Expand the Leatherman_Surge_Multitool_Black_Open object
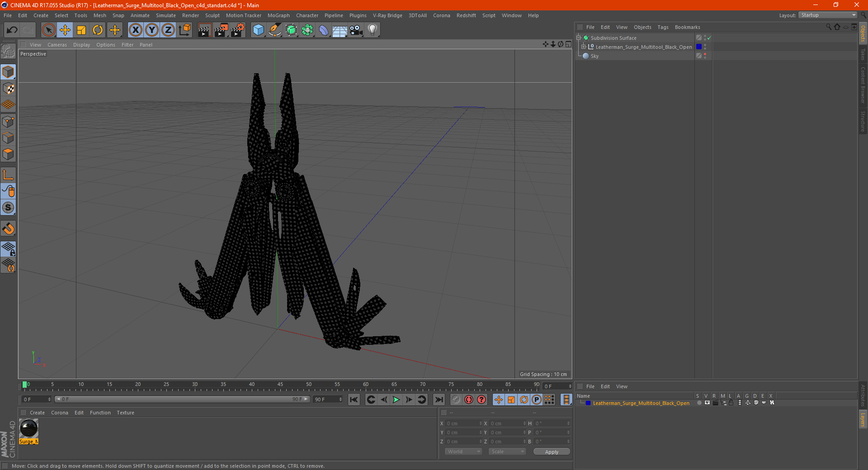The width and height of the screenshot is (868, 470). click(x=584, y=47)
